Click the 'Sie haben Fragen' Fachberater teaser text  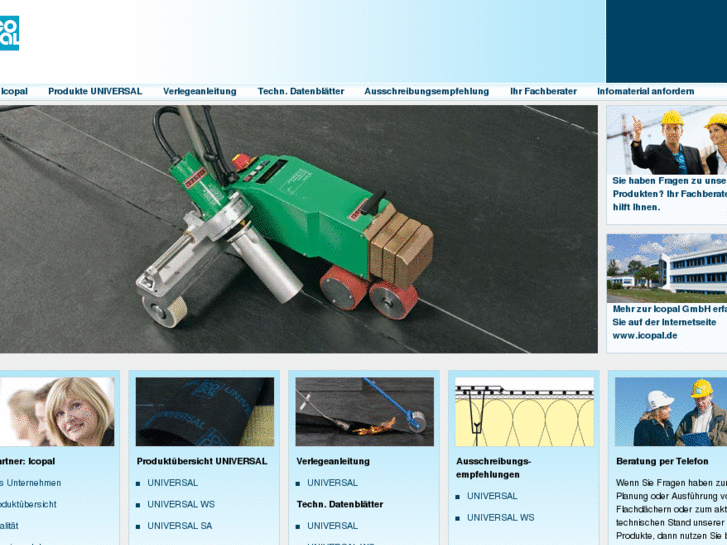click(x=670, y=194)
